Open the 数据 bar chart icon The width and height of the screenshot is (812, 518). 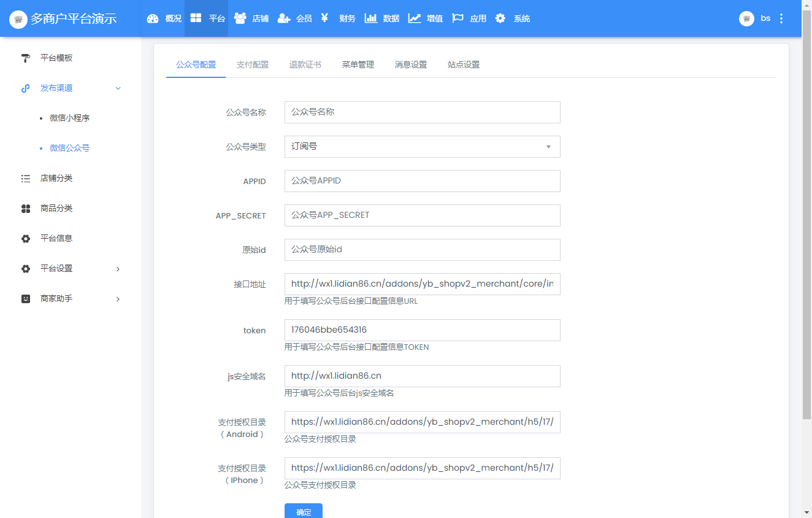click(370, 18)
